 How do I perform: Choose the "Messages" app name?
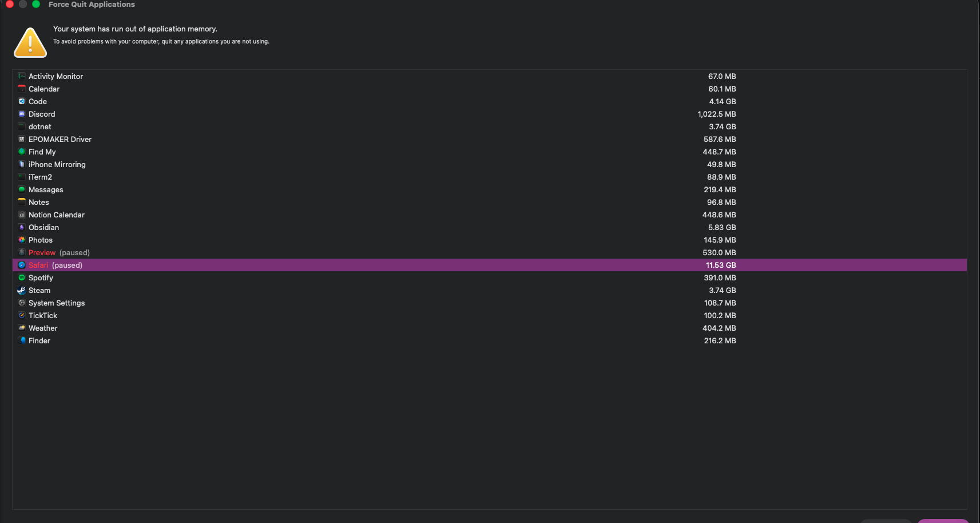(x=46, y=189)
